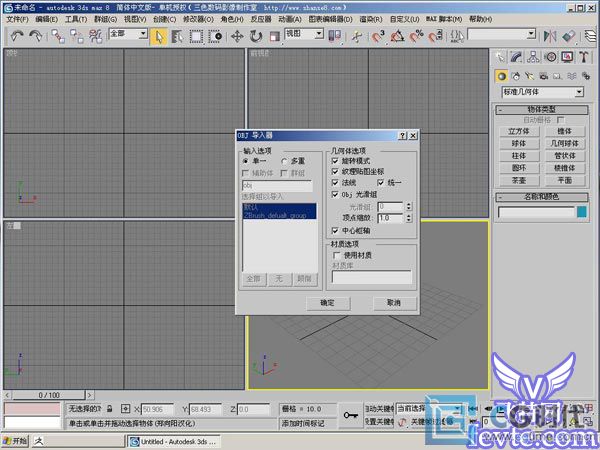Select the Unlink Selection tool

[77, 36]
